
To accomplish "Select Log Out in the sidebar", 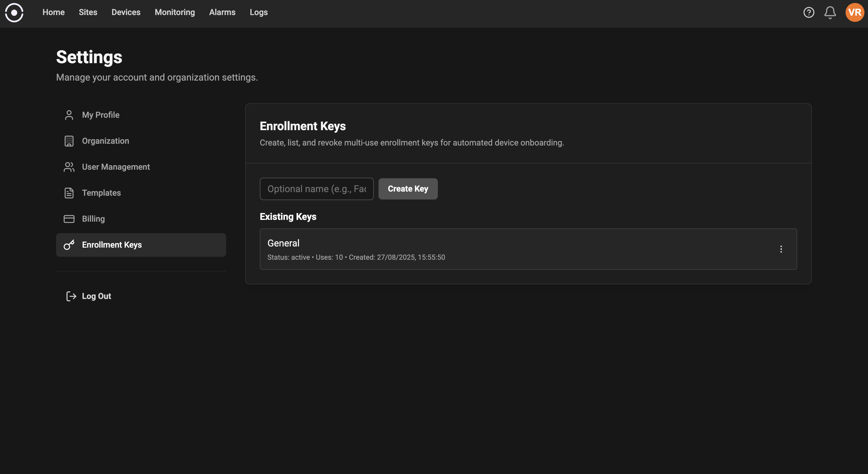I will coord(96,296).
